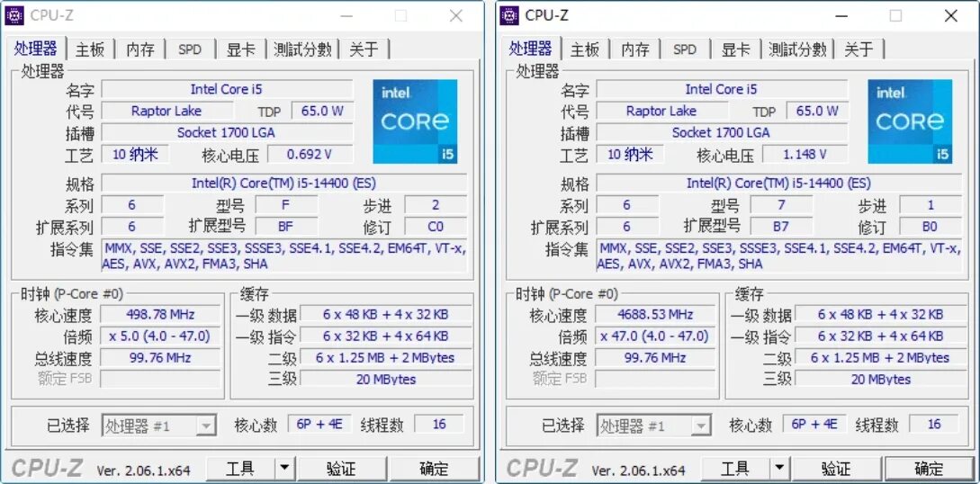This screenshot has width=980, height=484.
Task: Click stepping value 2 in left window
Action: click(x=436, y=205)
